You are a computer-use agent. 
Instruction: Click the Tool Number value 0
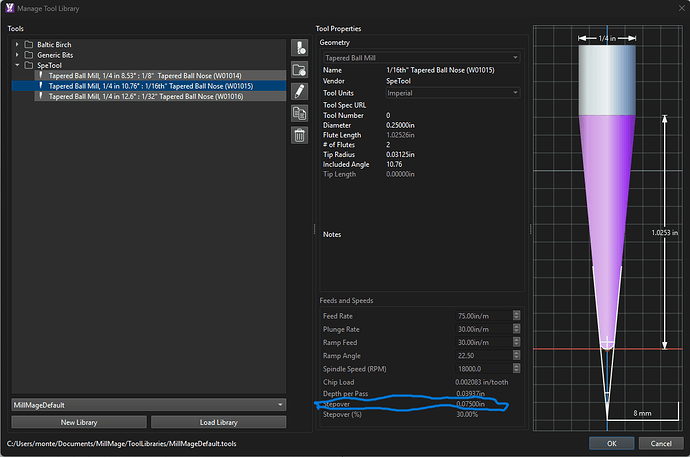point(388,115)
